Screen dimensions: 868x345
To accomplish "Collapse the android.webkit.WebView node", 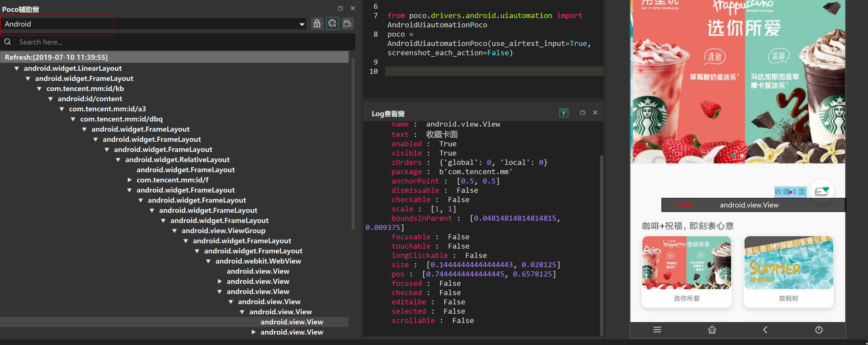I will (208, 261).
